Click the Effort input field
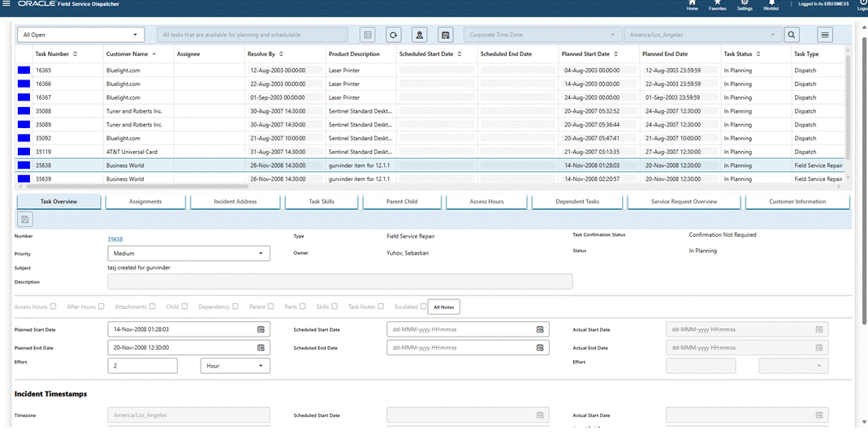Viewport: 868px width, 438px height. (142, 366)
